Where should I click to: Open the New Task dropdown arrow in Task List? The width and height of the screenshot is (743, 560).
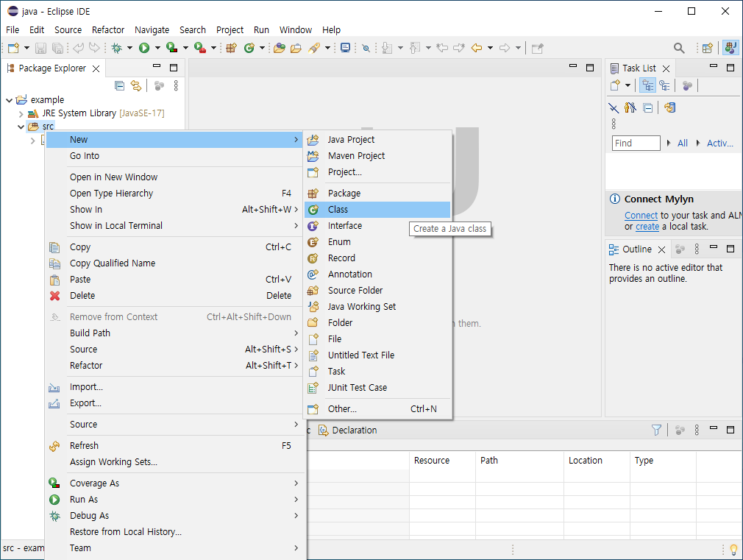(628, 86)
